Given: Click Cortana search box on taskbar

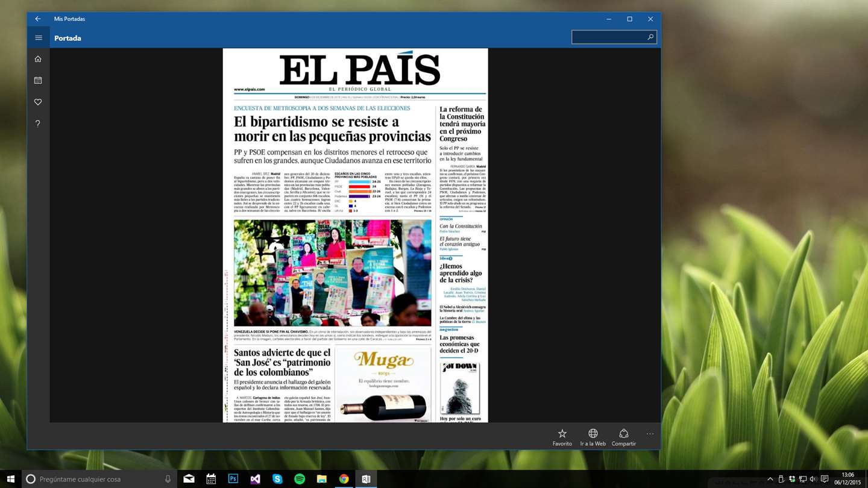Looking at the screenshot, I should pyautogui.click(x=99, y=479).
